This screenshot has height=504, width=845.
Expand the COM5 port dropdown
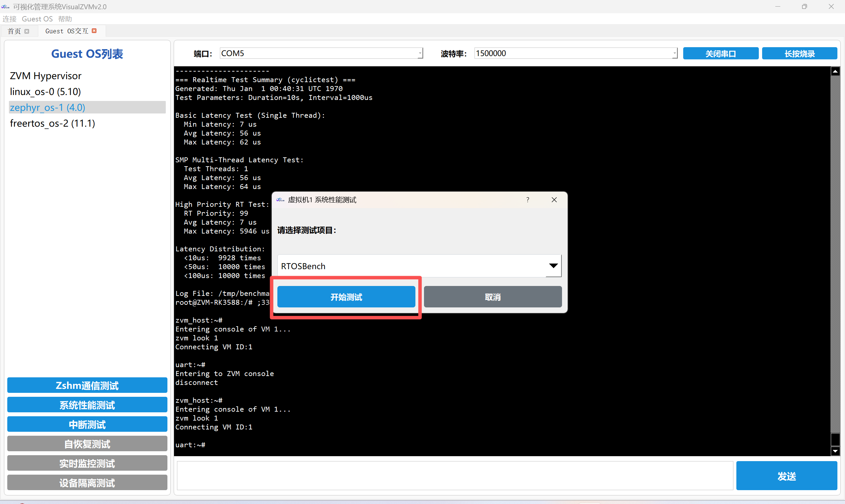[420, 53]
